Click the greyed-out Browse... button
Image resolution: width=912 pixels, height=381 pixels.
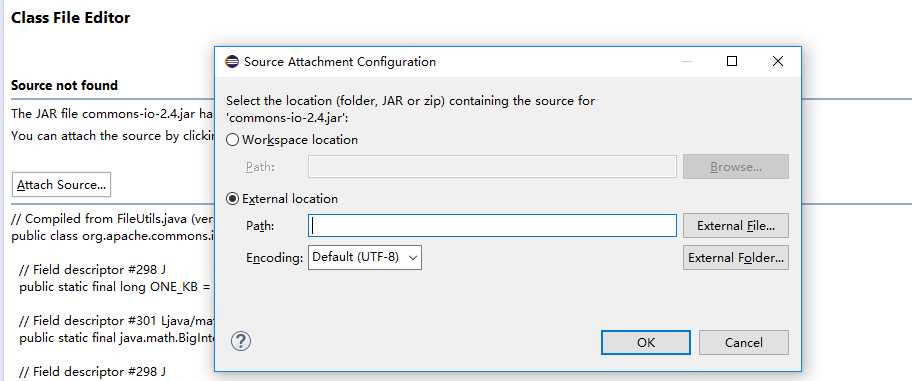click(x=736, y=166)
